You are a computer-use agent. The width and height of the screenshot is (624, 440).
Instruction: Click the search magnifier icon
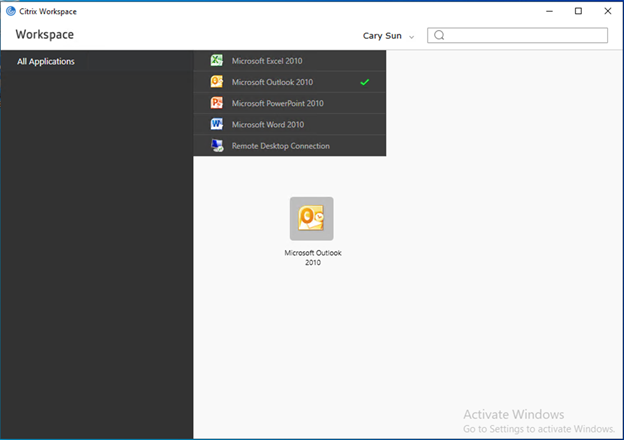click(439, 35)
